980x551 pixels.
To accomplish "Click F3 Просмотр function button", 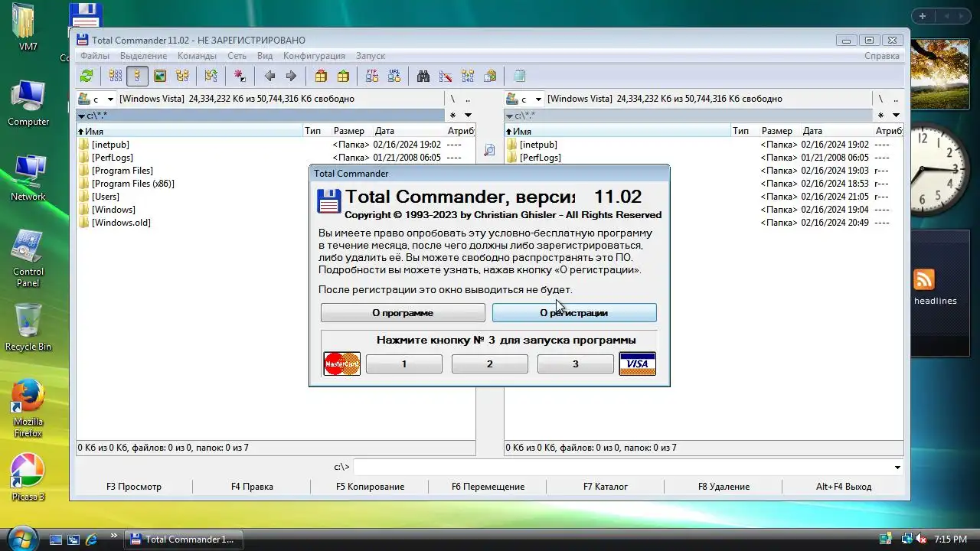I will (x=134, y=487).
